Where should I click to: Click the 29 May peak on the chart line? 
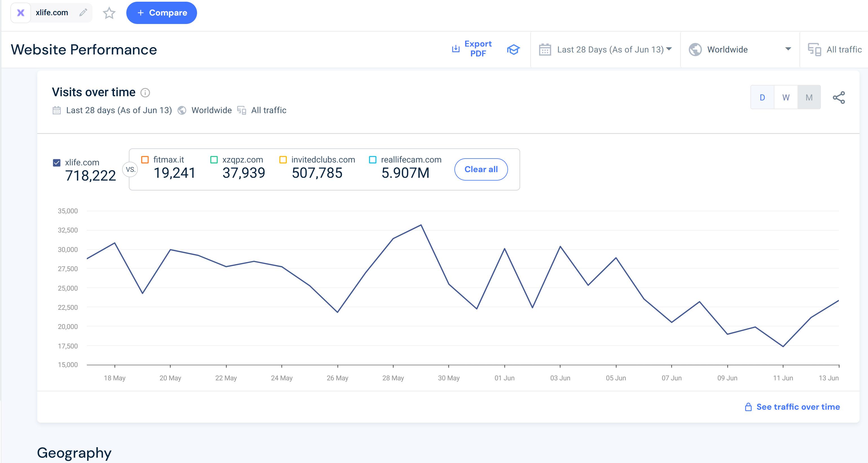pyautogui.click(x=421, y=225)
